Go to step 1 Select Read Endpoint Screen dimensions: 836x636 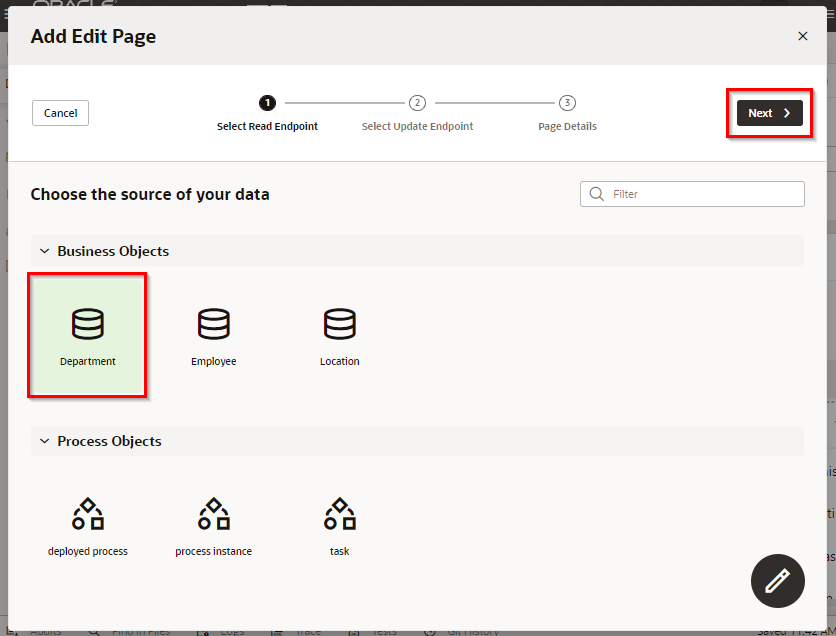coord(267,103)
